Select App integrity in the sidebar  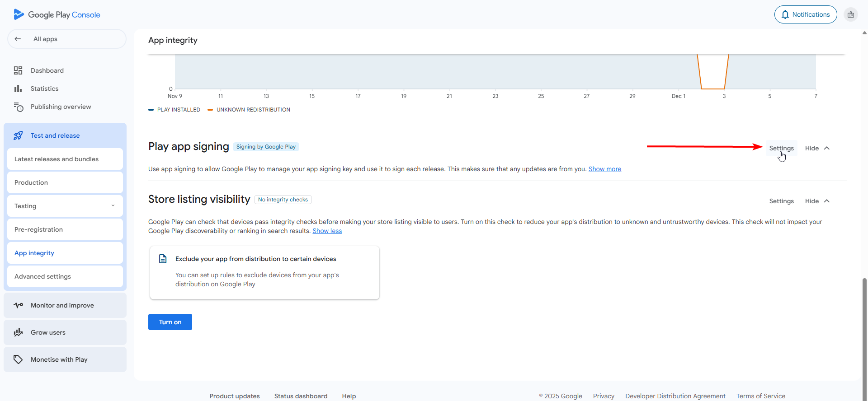[65, 253]
